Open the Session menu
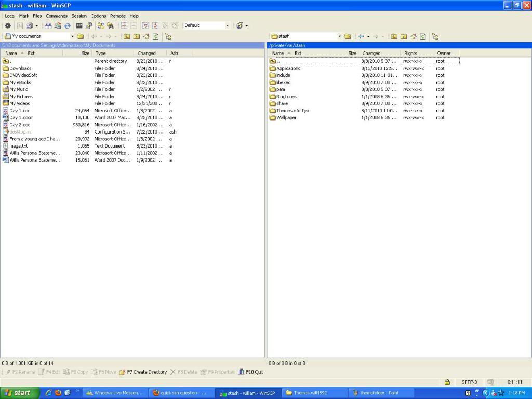The height and width of the screenshot is (399, 532). click(79, 16)
